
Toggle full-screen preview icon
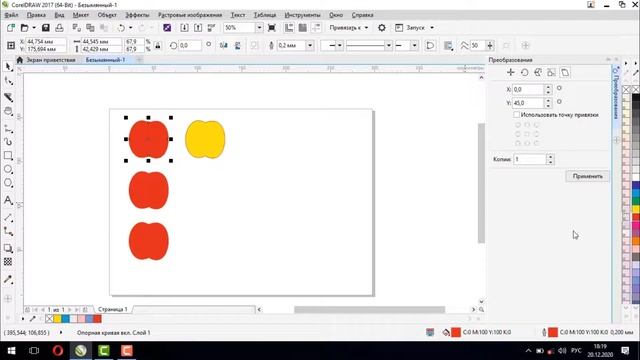point(272,28)
